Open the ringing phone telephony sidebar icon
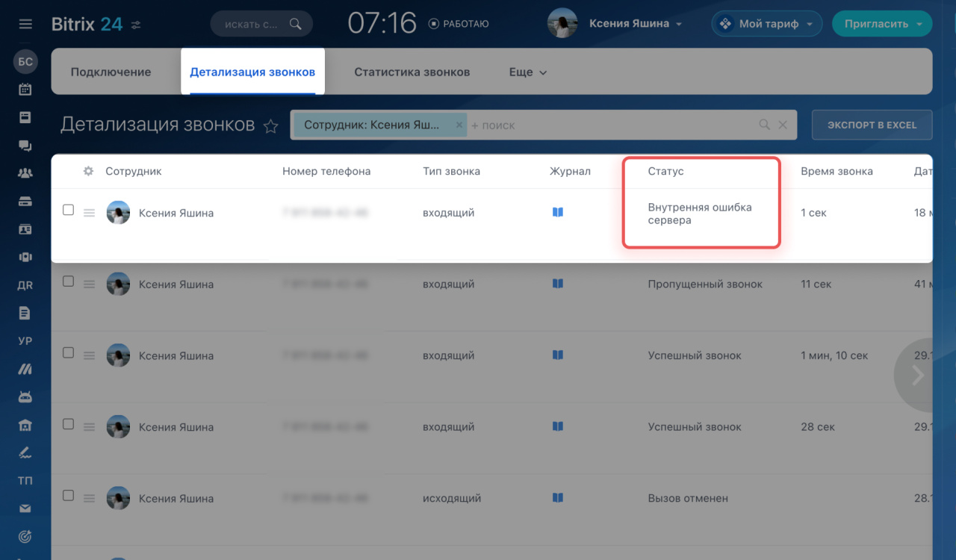The width and height of the screenshot is (956, 560). click(25, 258)
